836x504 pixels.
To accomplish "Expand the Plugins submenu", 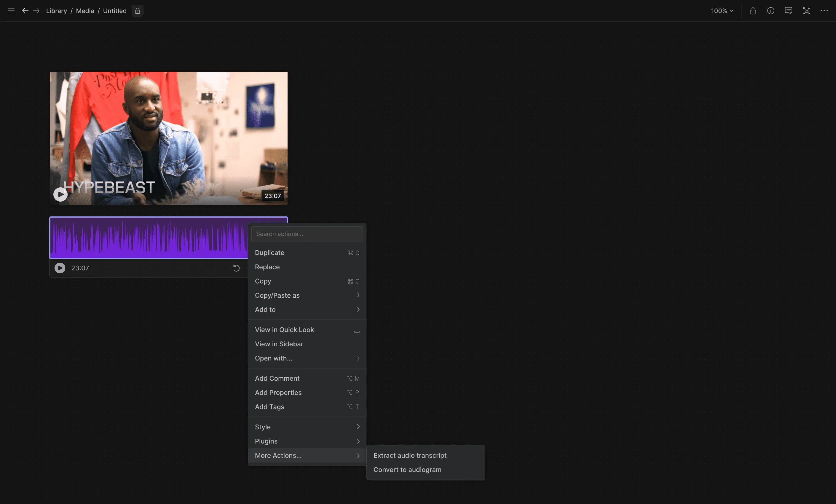I will [307, 441].
